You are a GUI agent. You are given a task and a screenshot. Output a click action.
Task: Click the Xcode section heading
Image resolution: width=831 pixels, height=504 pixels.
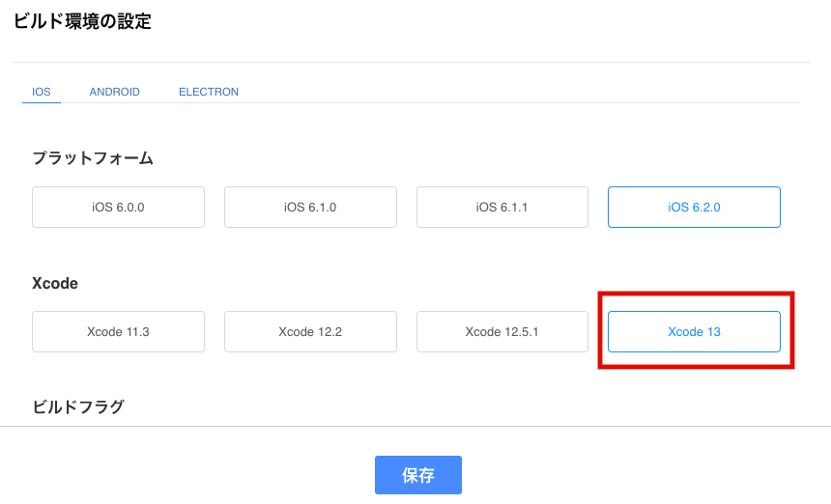55,283
